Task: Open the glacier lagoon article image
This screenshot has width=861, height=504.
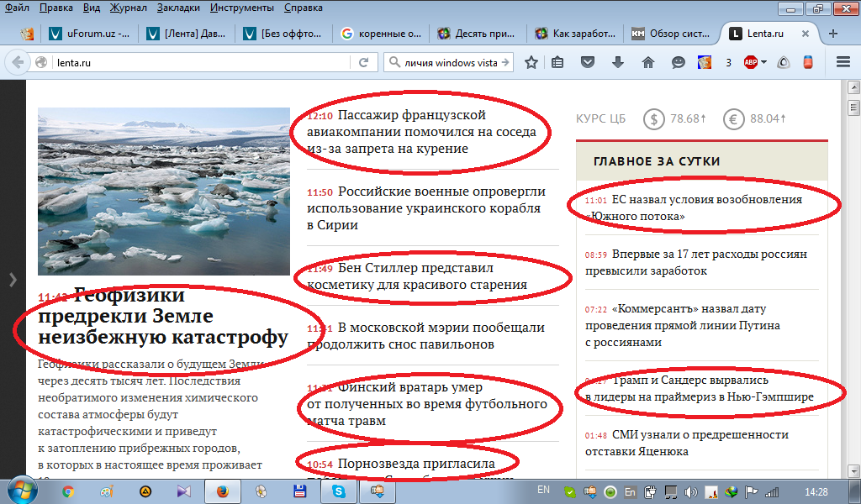Action: (164, 191)
